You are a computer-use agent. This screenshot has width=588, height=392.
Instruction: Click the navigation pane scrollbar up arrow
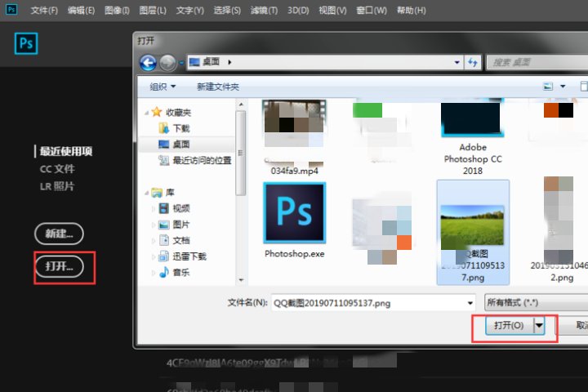tap(241, 105)
